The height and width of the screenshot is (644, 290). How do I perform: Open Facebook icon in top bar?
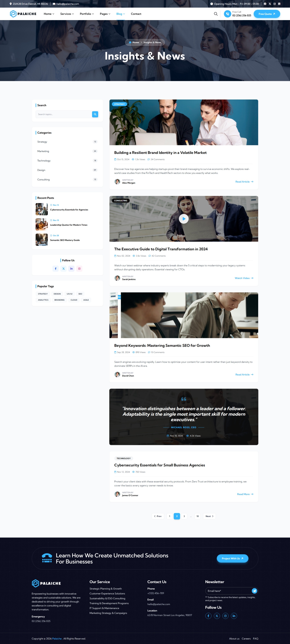(265, 4)
